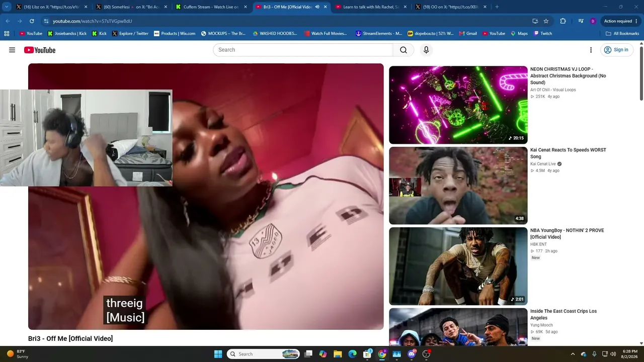Image resolution: width=644 pixels, height=362 pixels.
Task: Switch to Learn to talk with Ms Rachel tab
Action: pos(371,7)
